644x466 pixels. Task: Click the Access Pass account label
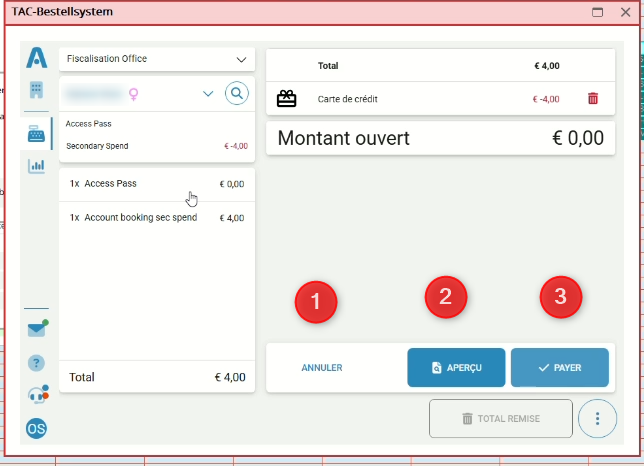coord(88,124)
